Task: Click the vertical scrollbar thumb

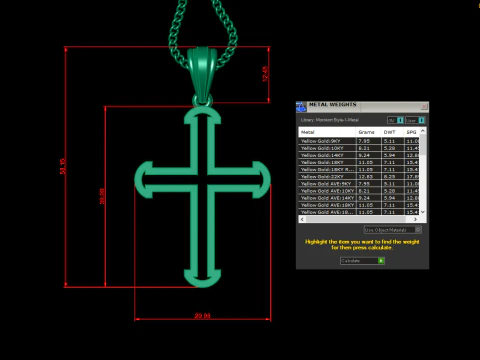Action: 423,145
